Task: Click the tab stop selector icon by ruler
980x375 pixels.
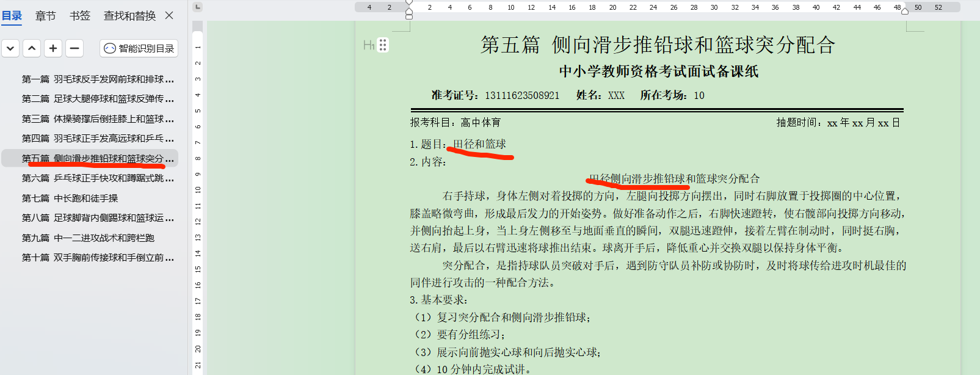Action: 197,7
